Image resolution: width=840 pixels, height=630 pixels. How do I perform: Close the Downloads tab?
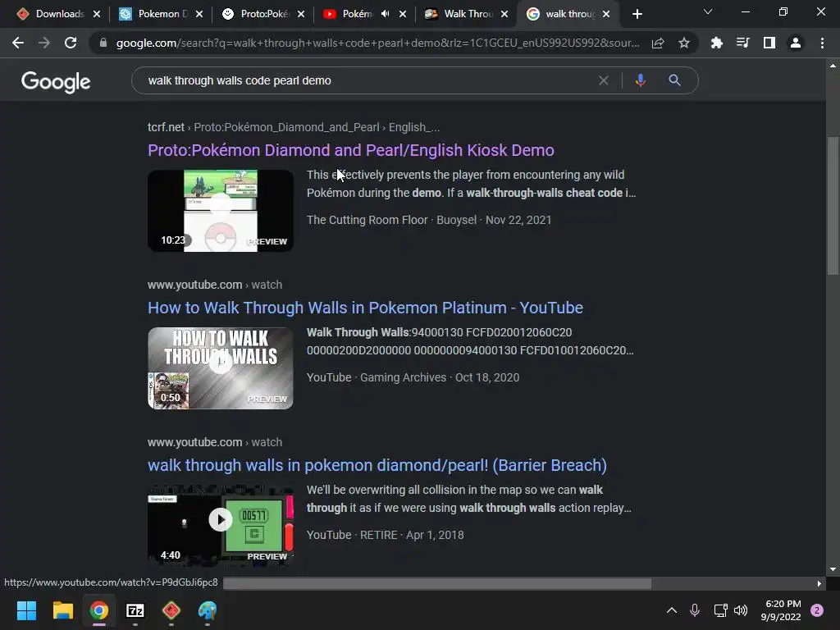coord(97,14)
